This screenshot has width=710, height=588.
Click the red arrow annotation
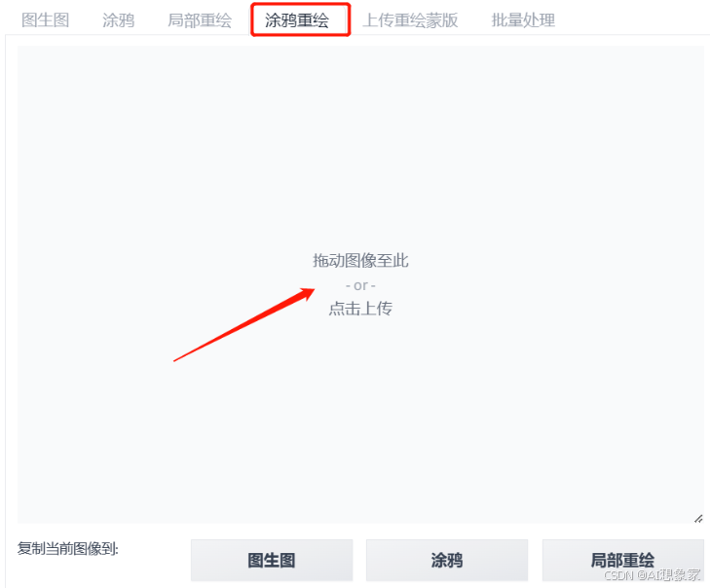[244, 324]
